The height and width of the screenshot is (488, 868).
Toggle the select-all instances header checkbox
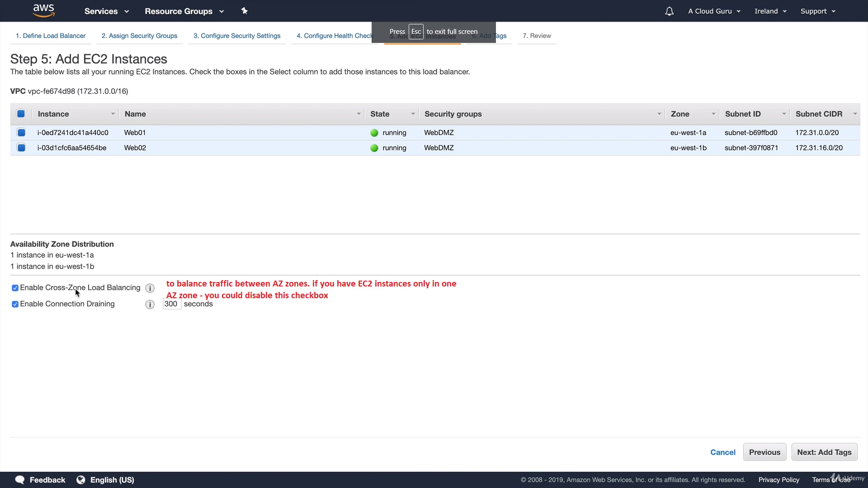click(21, 114)
